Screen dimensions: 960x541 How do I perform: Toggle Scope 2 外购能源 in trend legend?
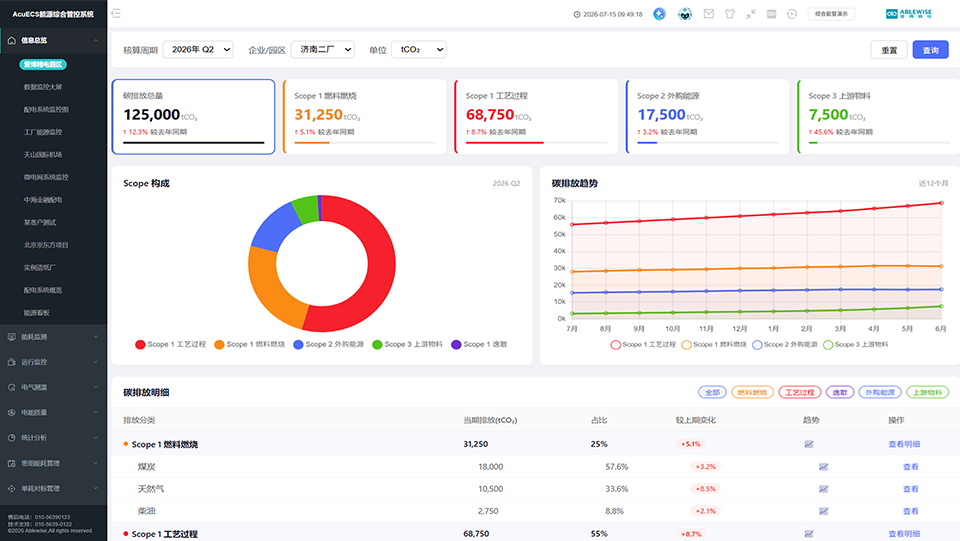point(785,345)
